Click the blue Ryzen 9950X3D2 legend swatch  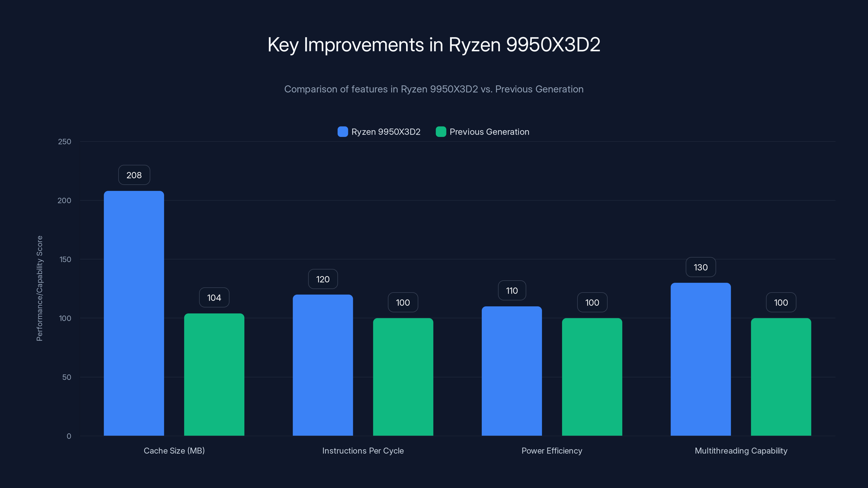click(x=343, y=132)
